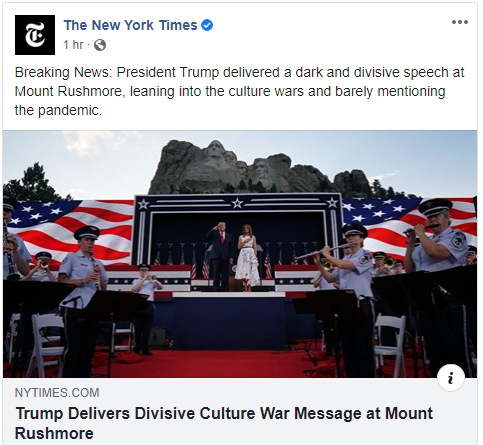Image resolution: width=483 pixels, height=445 pixels.
Task: Click The New York Times logo avatar
Action: (35, 35)
